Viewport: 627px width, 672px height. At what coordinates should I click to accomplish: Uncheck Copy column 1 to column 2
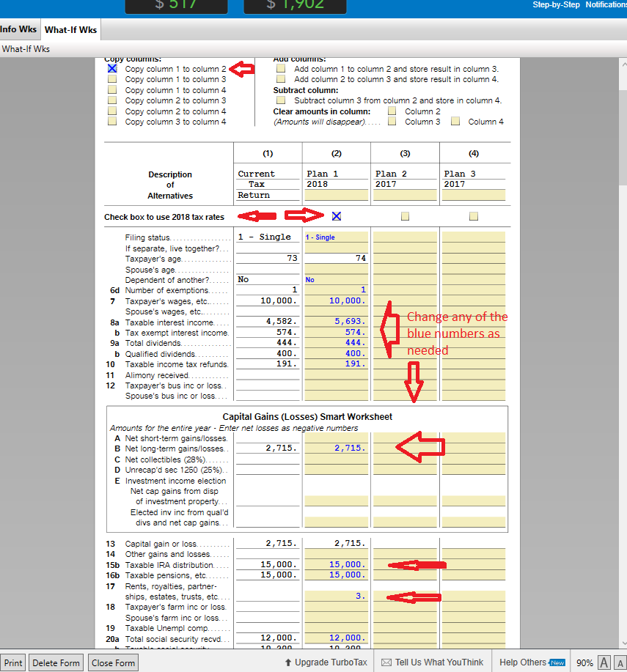[112, 69]
